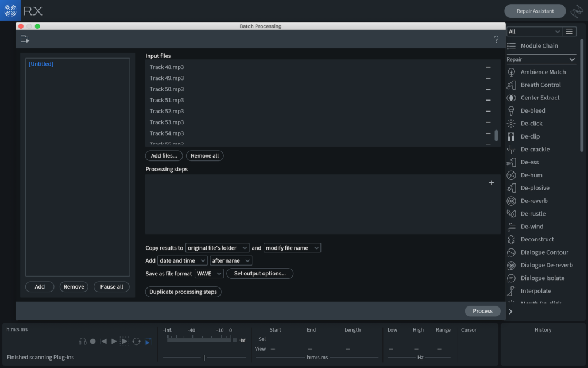Select the De-hum module icon
Screen dimensions: 588x368
[511, 175]
